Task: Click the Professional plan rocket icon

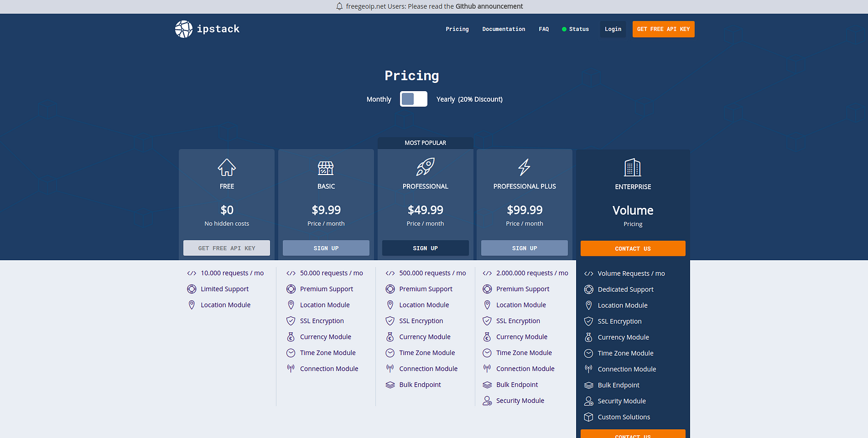Action: 425,167
